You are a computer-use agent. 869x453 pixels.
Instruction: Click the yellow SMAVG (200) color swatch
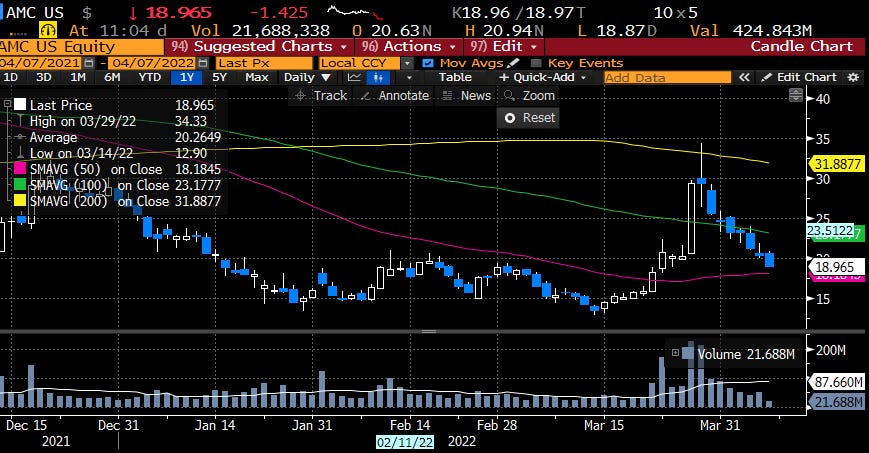(x=20, y=201)
